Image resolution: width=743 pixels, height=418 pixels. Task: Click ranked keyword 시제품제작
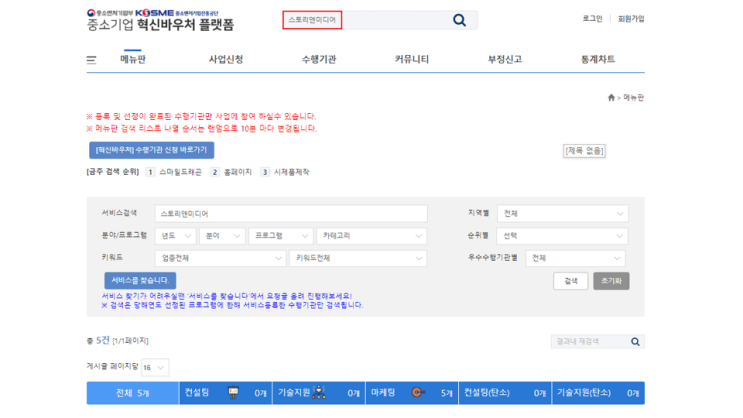pos(291,172)
